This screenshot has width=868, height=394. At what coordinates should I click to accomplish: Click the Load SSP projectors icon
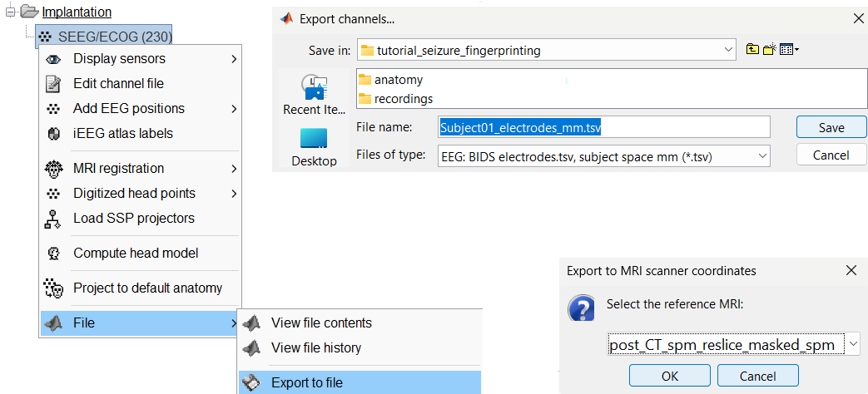[x=53, y=219]
